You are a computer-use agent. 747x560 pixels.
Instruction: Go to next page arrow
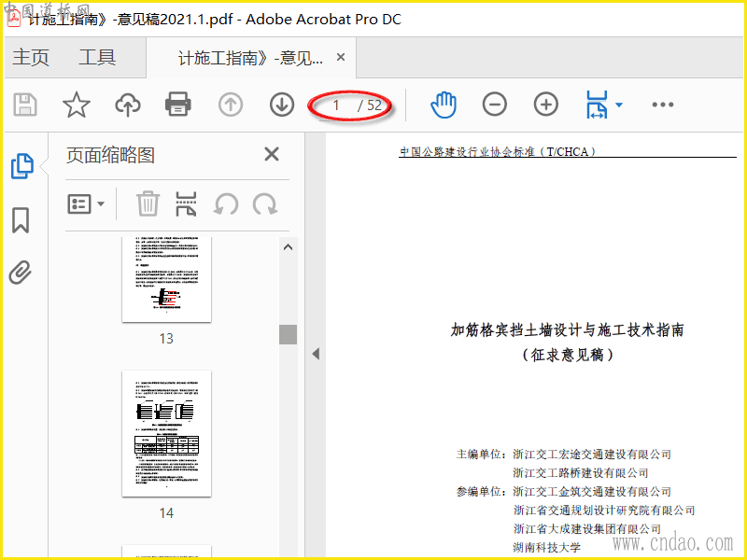coord(282,105)
